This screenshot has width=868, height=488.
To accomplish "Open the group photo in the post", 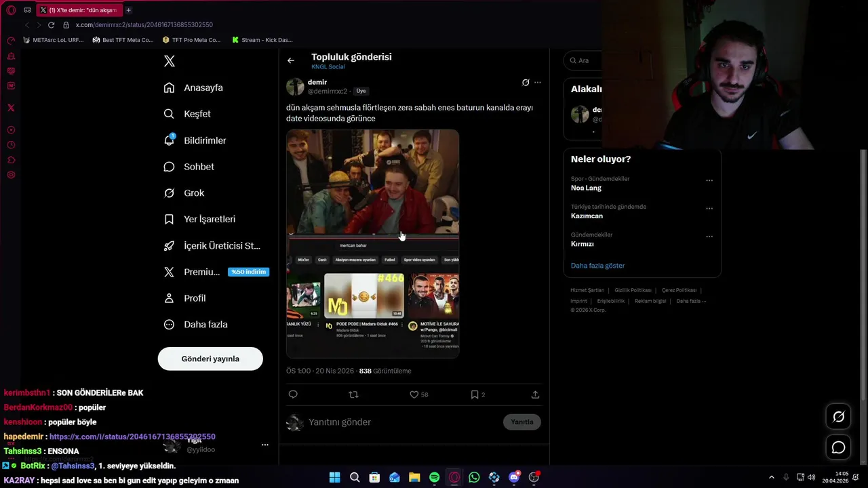I will [372, 181].
